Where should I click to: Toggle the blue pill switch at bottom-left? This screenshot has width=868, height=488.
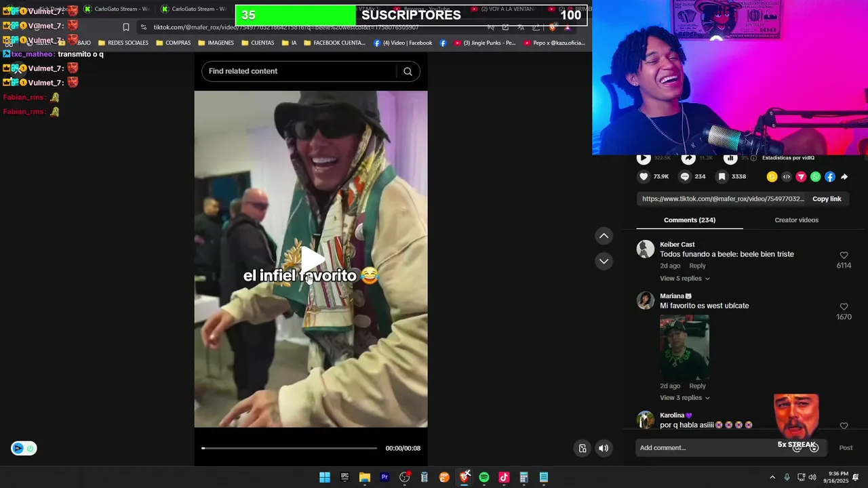(x=24, y=448)
